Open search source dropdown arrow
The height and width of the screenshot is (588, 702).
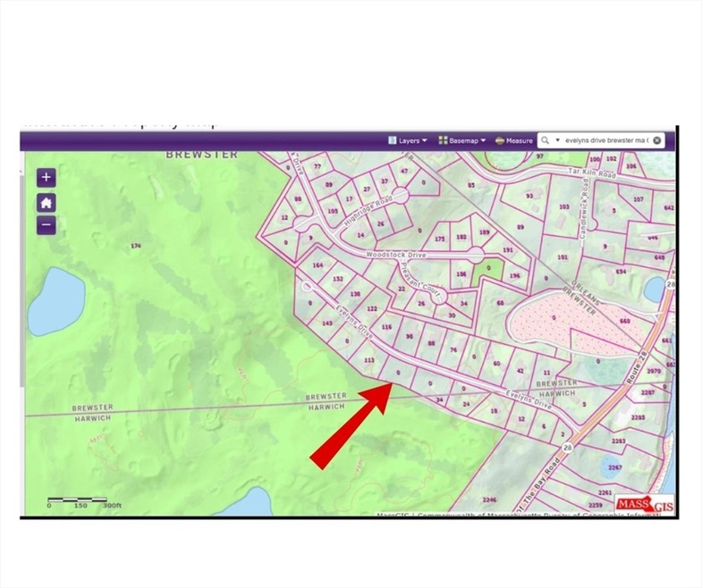tap(557, 140)
